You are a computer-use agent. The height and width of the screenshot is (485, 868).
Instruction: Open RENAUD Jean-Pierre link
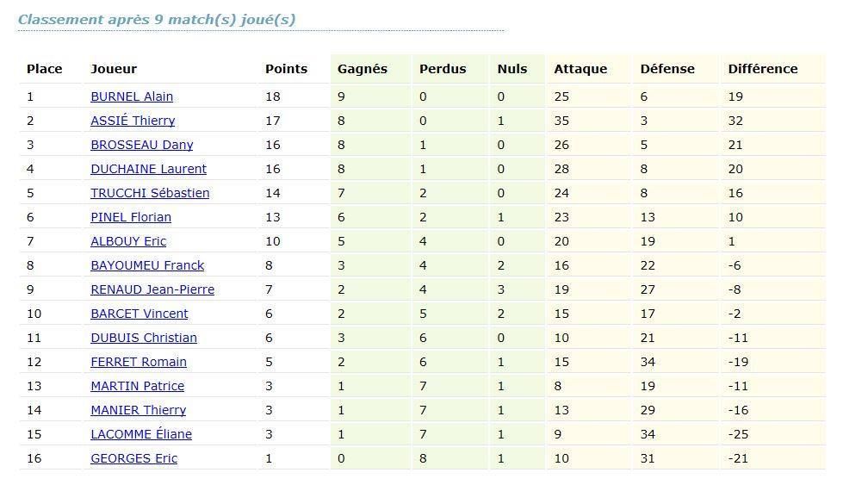click(152, 289)
